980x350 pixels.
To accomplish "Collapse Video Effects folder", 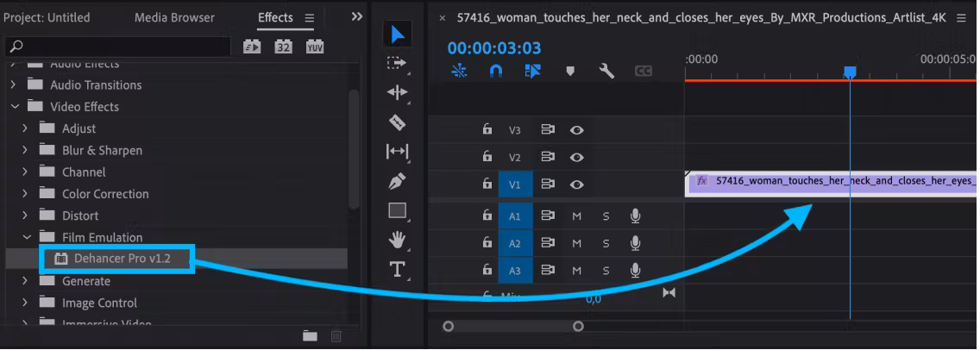I will click(15, 106).
